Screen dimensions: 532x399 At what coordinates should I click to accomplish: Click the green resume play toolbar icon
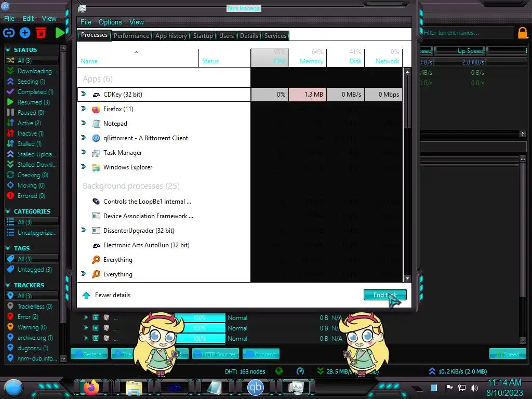[60, 33]
